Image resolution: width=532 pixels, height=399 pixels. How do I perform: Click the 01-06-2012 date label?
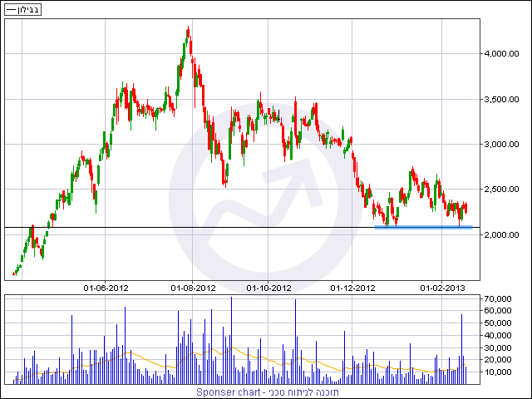[106, 288]
